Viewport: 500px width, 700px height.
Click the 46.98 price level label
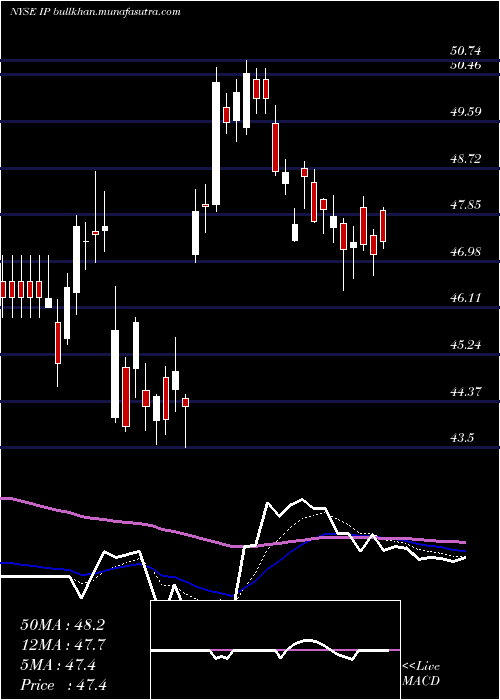point(465,251)
